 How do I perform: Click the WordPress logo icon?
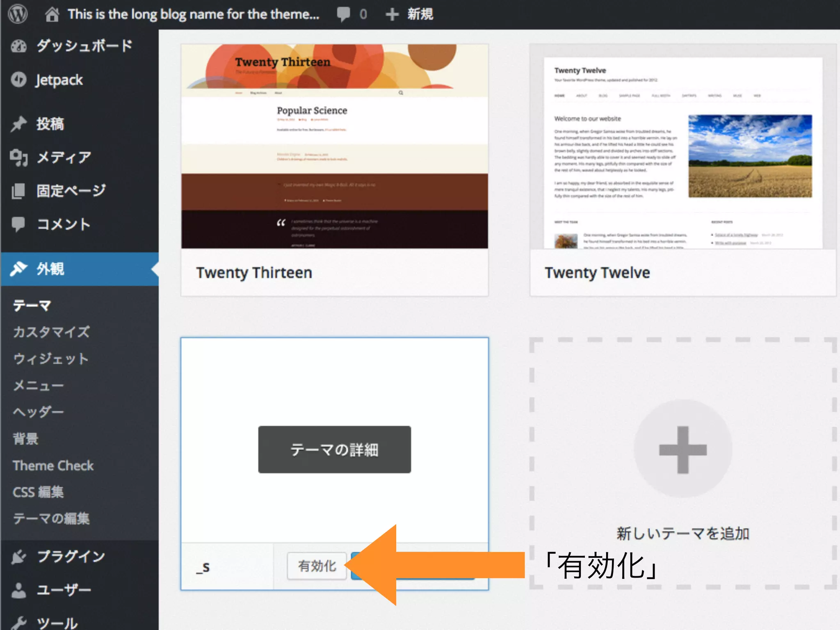18,14
